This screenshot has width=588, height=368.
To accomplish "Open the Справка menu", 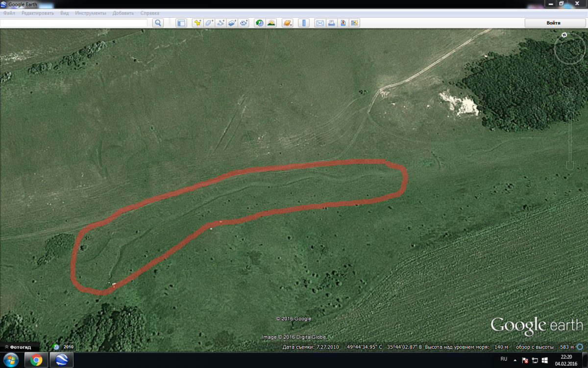I will (x=149, y=13).
